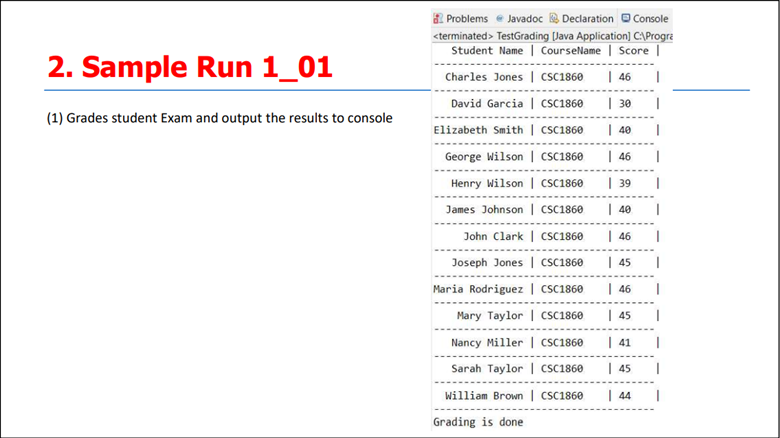This screenshot has height=438, width=780.
Task: Click the name 'Joseph Jones'
Action: pos(487,262)
